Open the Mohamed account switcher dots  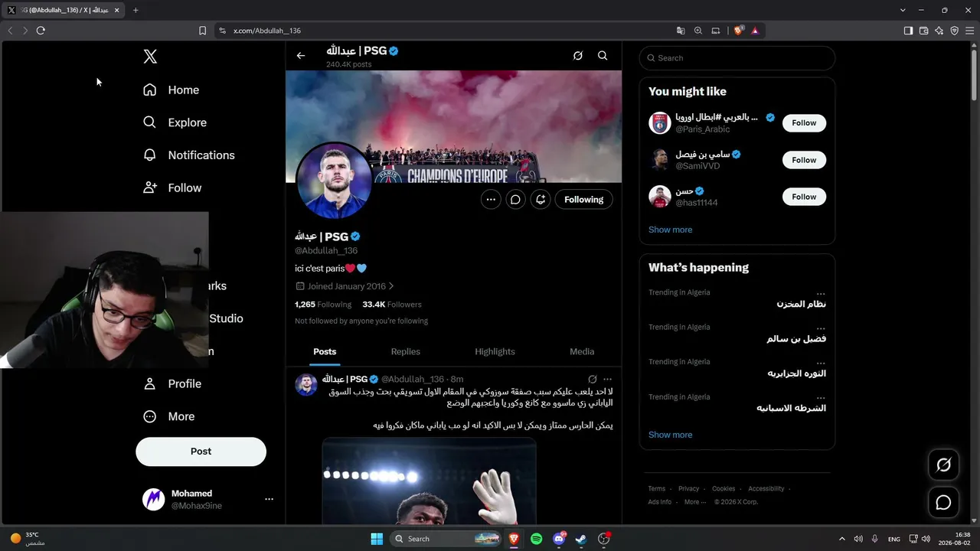point(269,499)
